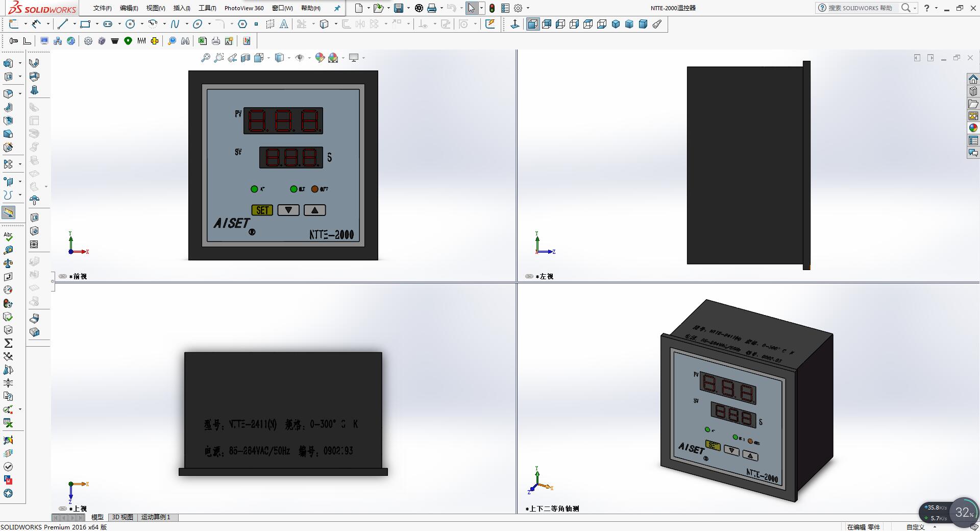980x531 pixels.
Task: Click the search SOLIDWORKS help field
Action: click(x=860, y=8)
